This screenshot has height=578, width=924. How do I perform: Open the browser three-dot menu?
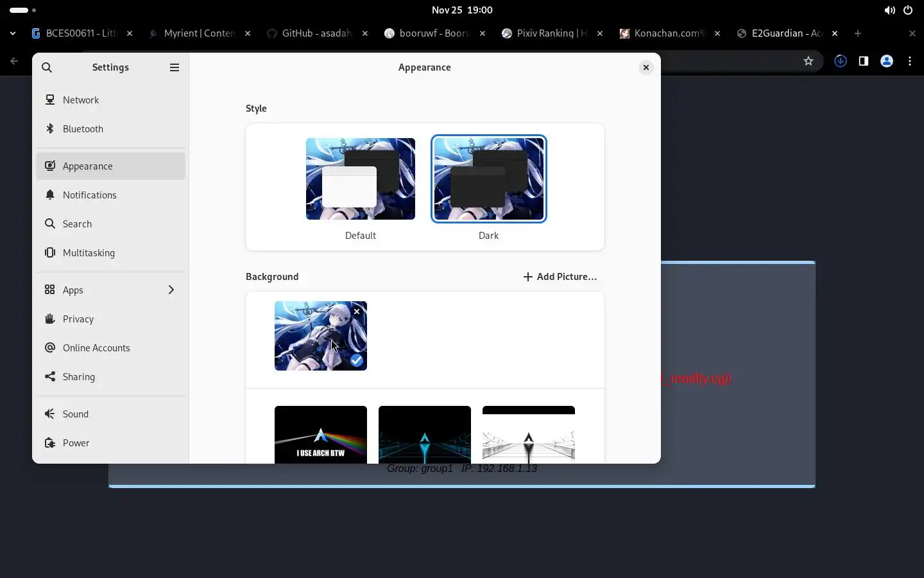[910, 61]
